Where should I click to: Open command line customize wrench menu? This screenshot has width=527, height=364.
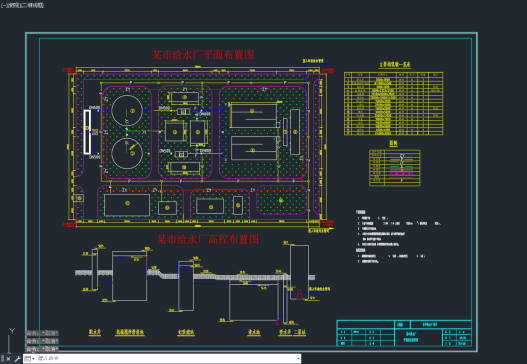(x=17, y=359)
